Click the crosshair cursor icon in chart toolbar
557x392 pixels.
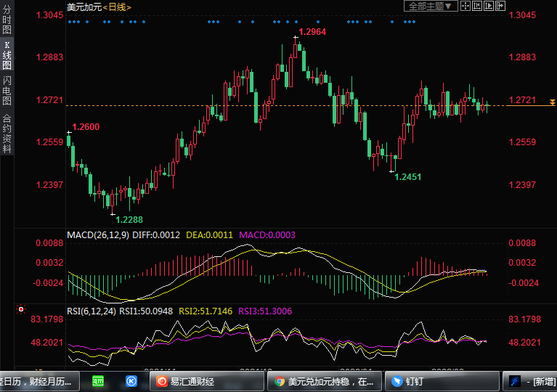[x=466, y=6]
